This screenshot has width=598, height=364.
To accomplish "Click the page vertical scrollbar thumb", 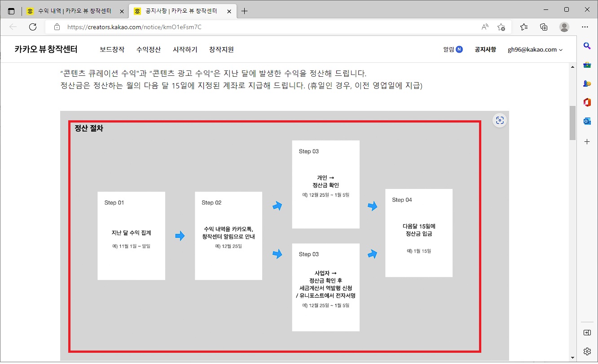I will (x=572, y=123).
